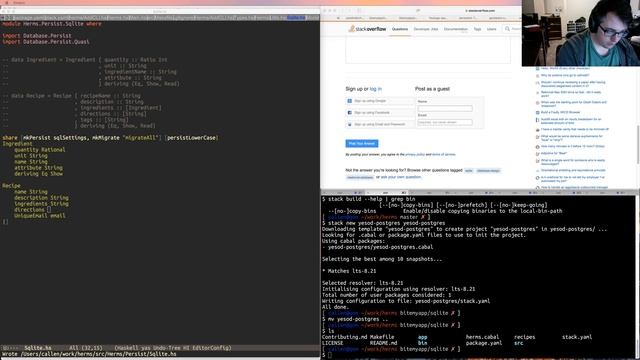Click the 'app' directory in terminal listing

422,337
